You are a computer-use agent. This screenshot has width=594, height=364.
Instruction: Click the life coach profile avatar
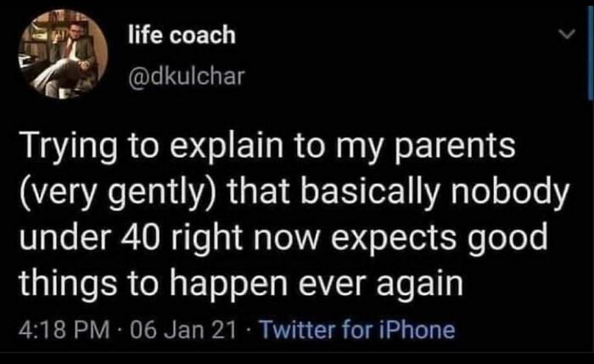[61, 55]
